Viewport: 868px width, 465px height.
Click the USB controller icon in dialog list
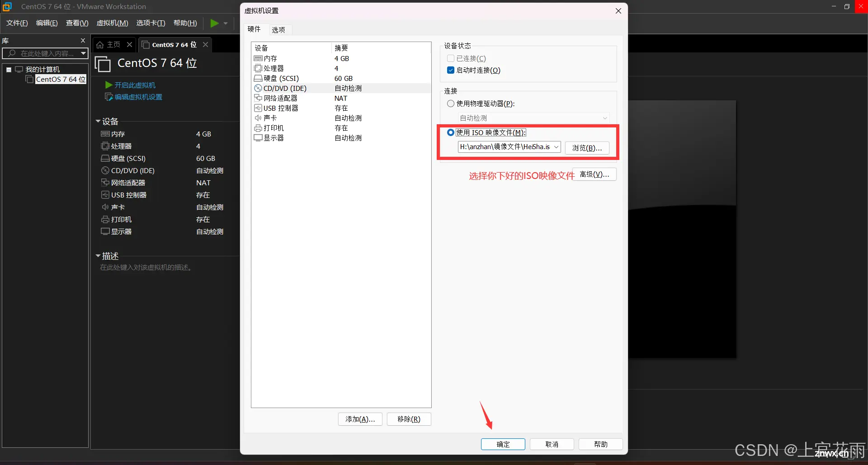click(258, 108)
